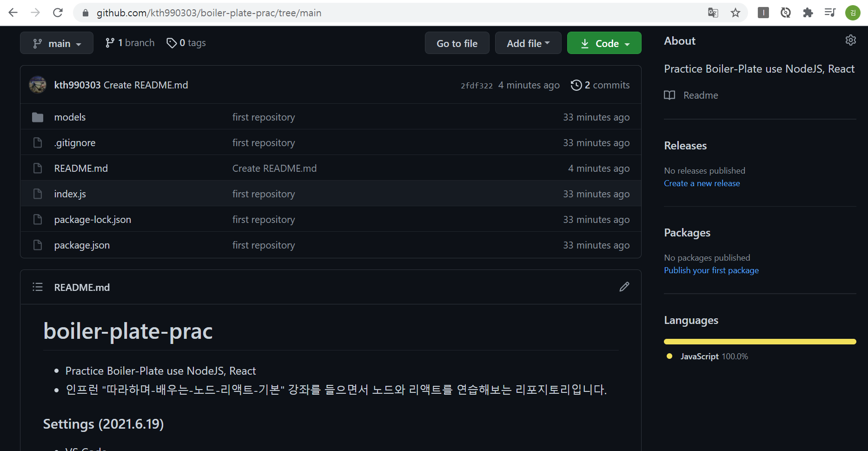Image resolution: width=868 pixels, height=451 pixels.
Task: Open the extensions puzzle icon
Action: (x=808, y=13)
